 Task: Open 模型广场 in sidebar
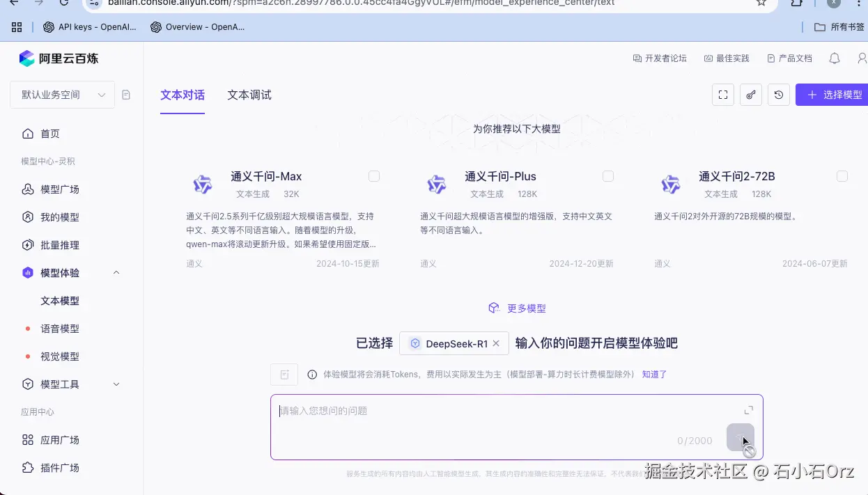coord(60,189)
